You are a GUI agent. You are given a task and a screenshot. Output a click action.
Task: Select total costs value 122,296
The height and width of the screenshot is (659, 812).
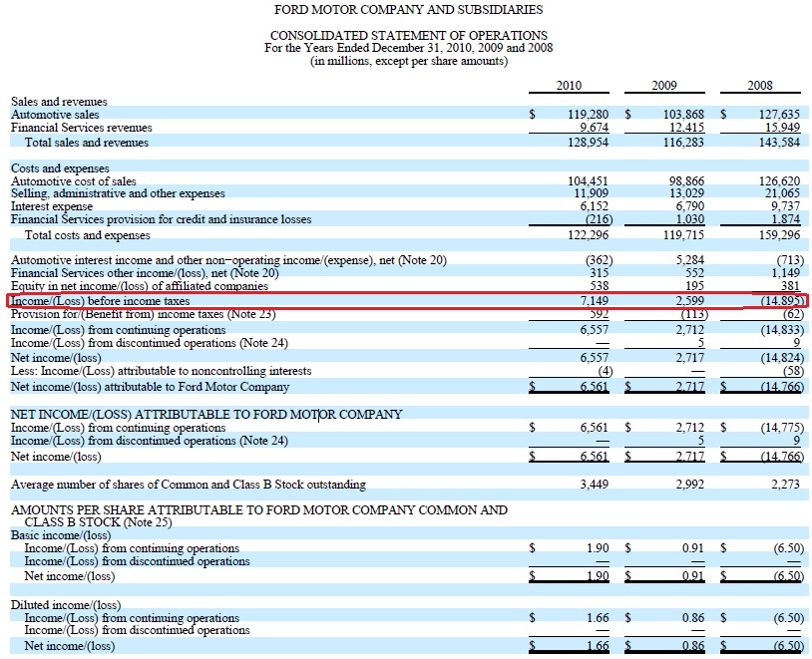click(588, 235)
